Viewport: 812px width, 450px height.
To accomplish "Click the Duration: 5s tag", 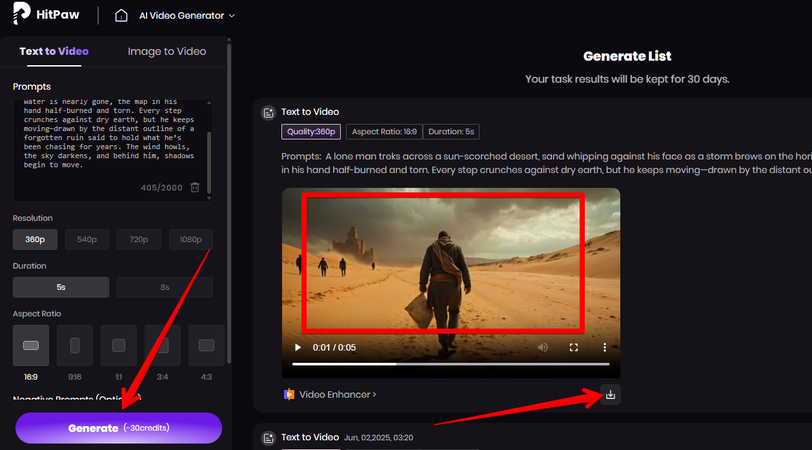I will pos(451,132).
